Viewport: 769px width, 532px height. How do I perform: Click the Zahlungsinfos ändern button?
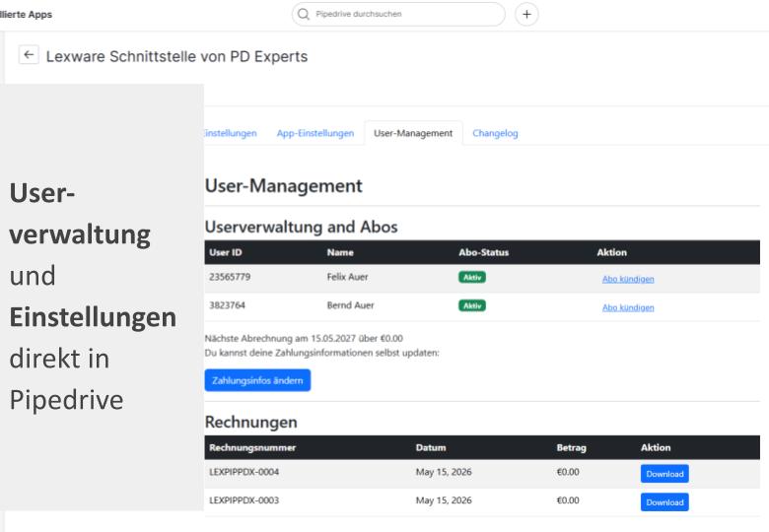tap(257, 380)
